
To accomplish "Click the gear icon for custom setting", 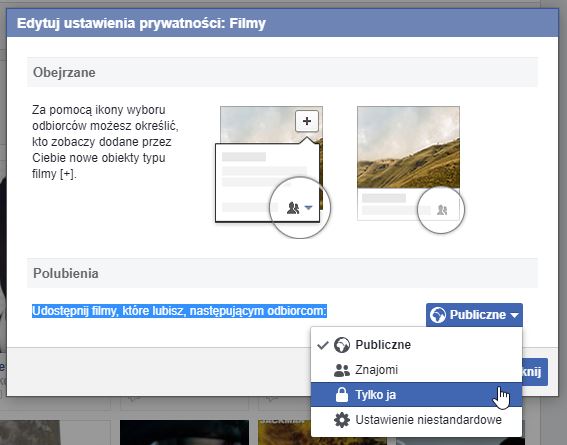I will (342, 420).
